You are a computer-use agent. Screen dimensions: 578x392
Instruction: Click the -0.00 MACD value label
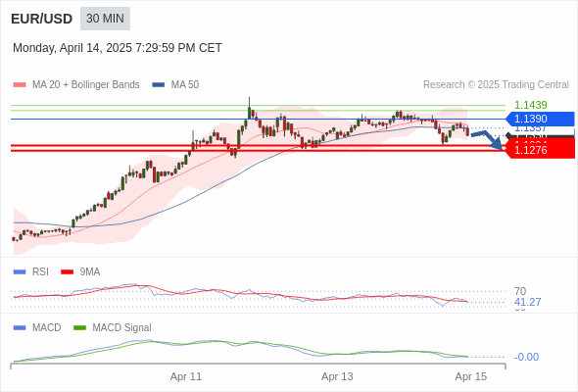[526, 357]
